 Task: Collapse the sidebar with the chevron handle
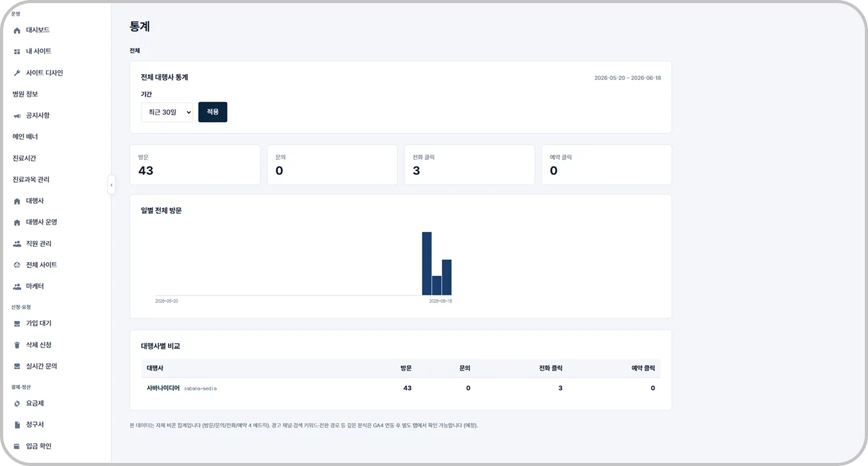tap(111, 185)
